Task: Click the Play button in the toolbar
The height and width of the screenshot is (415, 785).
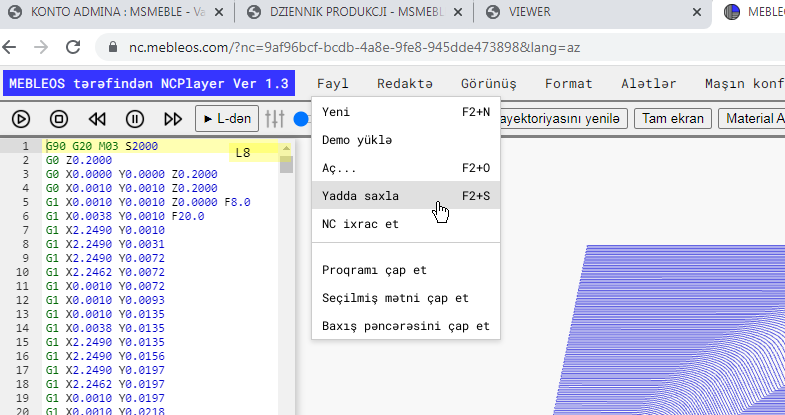Action: coord(21,119)
